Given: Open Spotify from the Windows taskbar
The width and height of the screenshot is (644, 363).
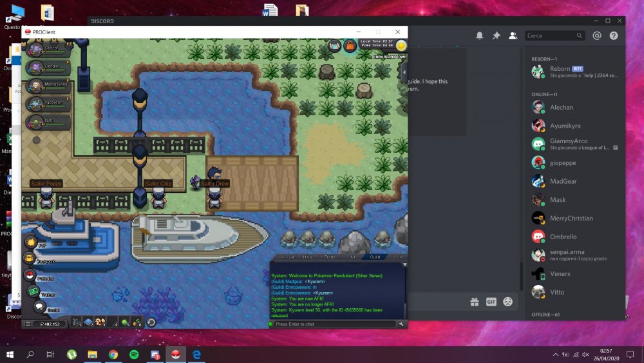Looking at the screenshot, I should (134, 355).
